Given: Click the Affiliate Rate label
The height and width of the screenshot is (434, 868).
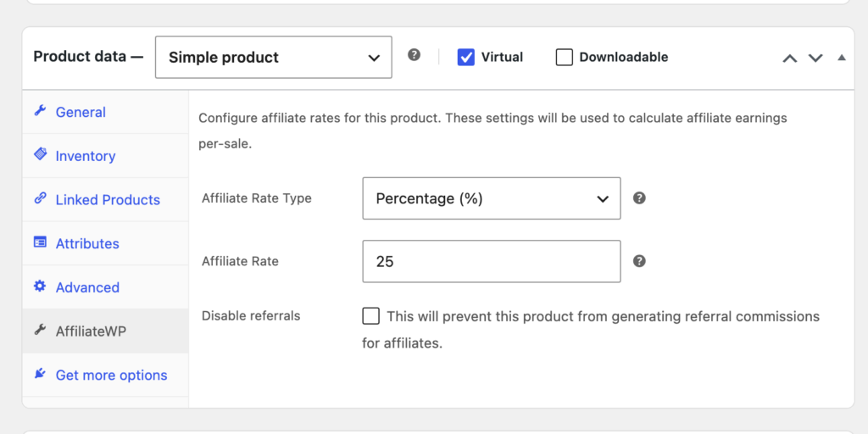Looking at the screenshot, I should pos(240,261).
